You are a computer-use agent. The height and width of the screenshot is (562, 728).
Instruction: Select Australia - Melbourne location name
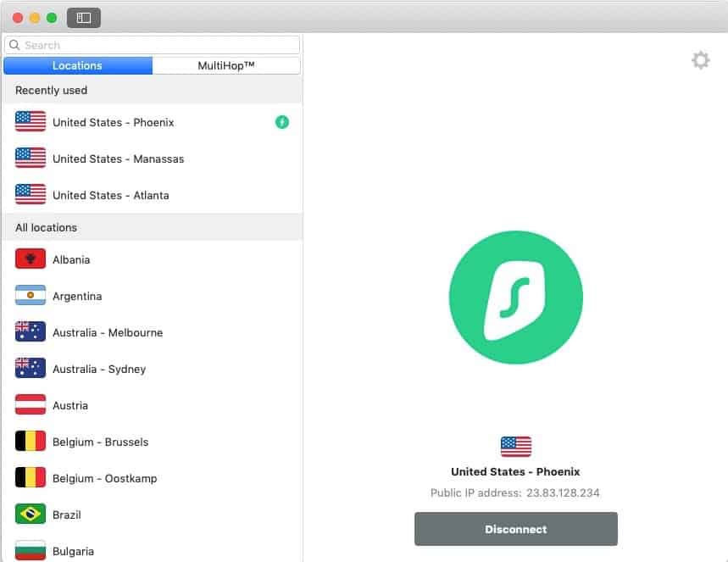(x=108, y=332)
